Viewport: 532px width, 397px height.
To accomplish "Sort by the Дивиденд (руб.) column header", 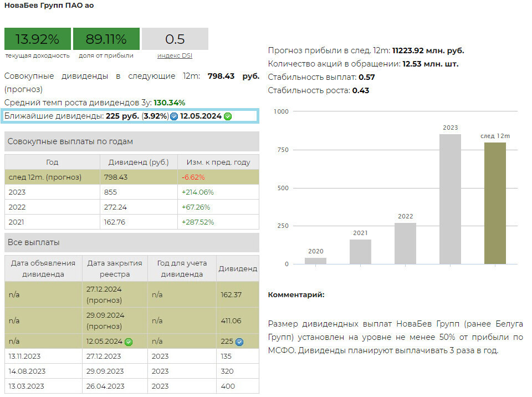I will [139, 162].
